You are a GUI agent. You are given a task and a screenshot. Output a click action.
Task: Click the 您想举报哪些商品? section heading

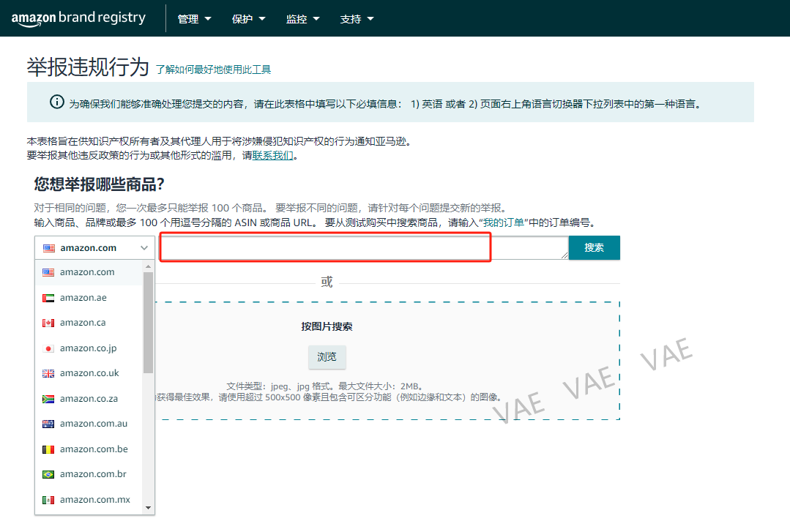coord(100,184)
